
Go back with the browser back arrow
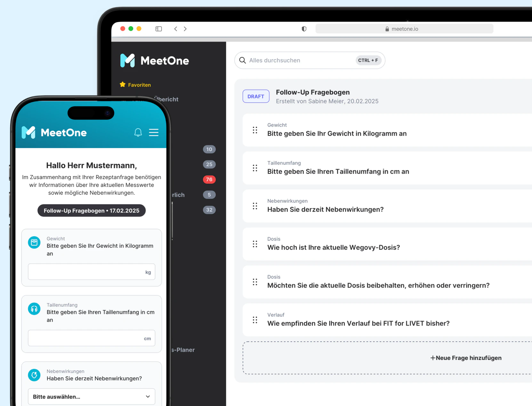point(176,29)
